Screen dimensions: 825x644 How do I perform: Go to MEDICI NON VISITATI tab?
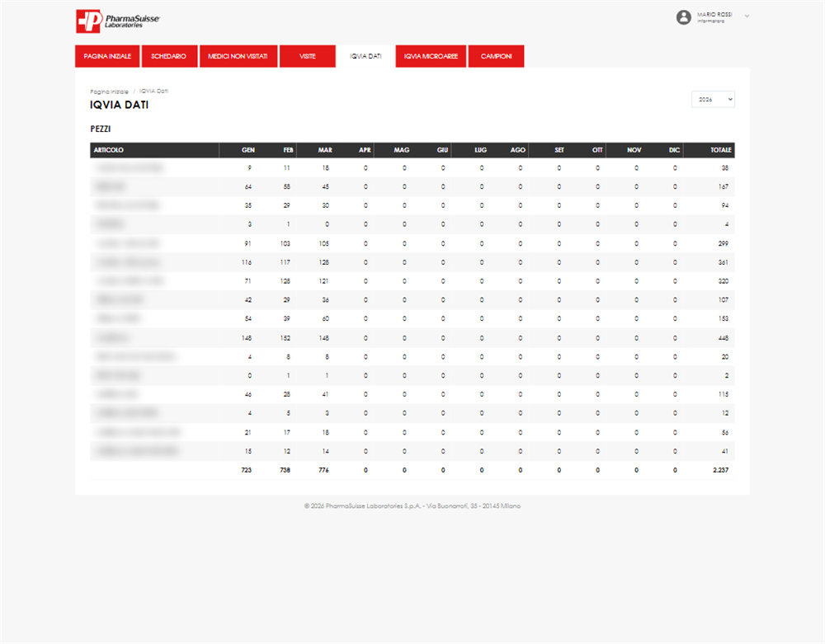(x=238, y=56)
